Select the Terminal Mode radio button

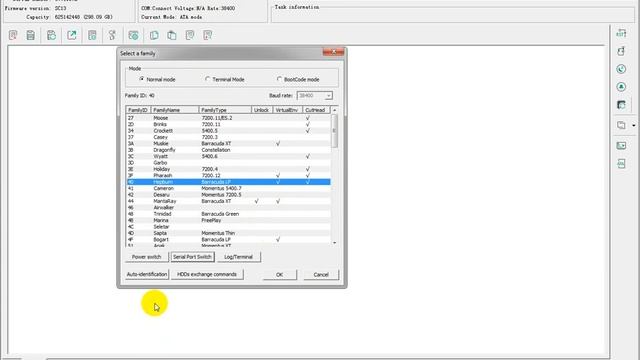coord(207,79)
